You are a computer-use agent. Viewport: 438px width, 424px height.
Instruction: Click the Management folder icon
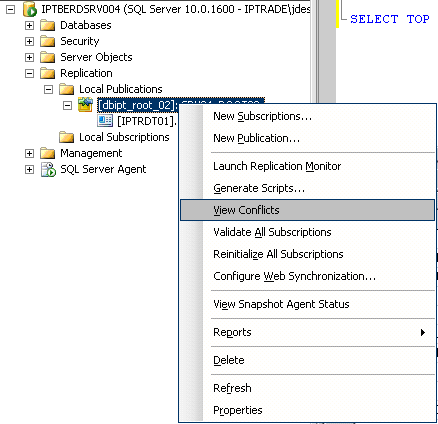(47, 153)
